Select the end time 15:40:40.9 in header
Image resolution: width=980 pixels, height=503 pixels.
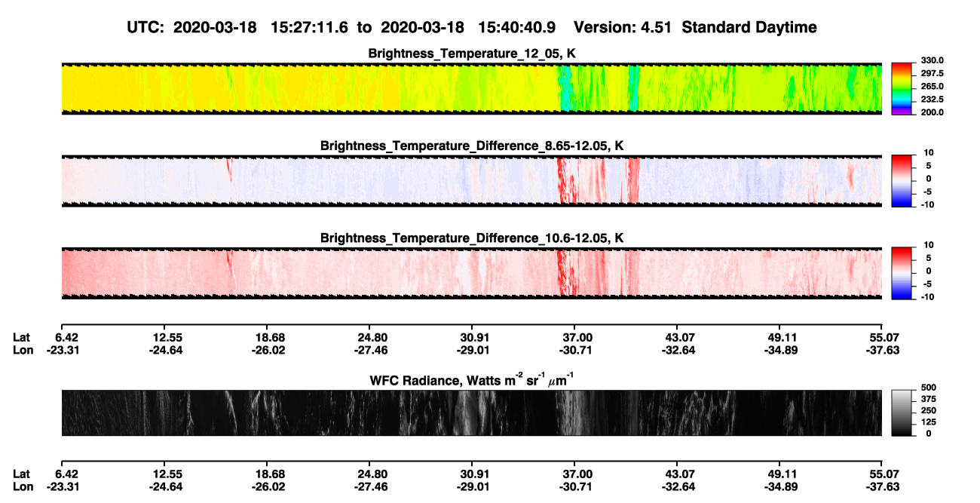517,27
